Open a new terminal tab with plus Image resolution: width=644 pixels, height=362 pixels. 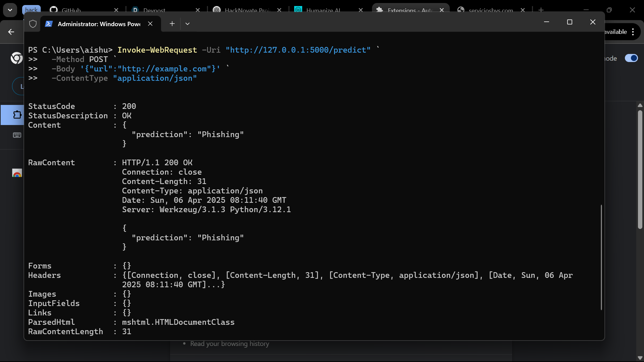[x=172, y=24]
